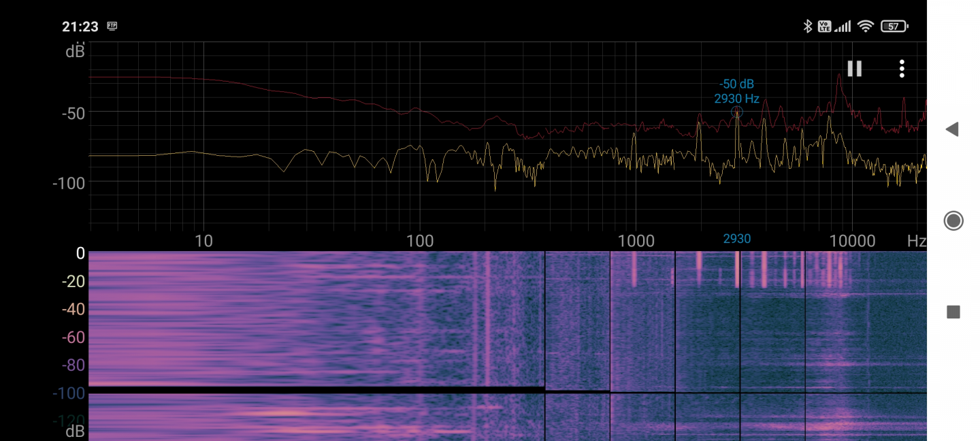Viewport: 980px width, 441px height.
Task: Tap the Wi-Fi status icon
Action: pos(865,27)
